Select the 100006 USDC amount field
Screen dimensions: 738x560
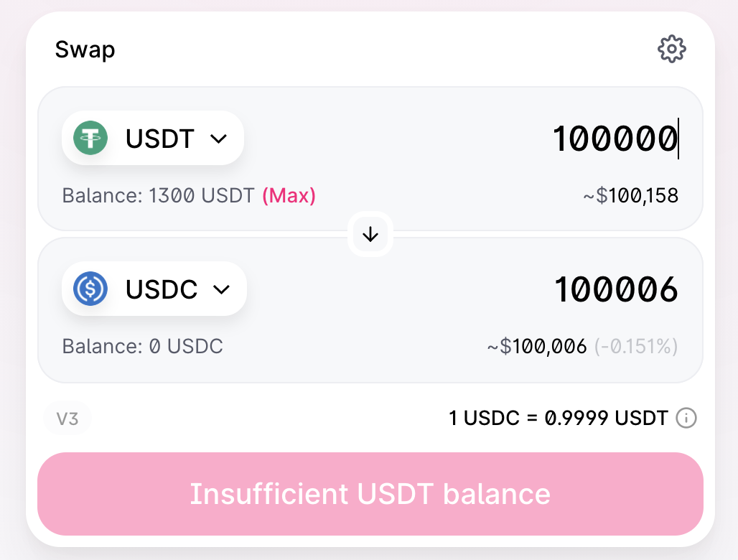click(616, 289)
